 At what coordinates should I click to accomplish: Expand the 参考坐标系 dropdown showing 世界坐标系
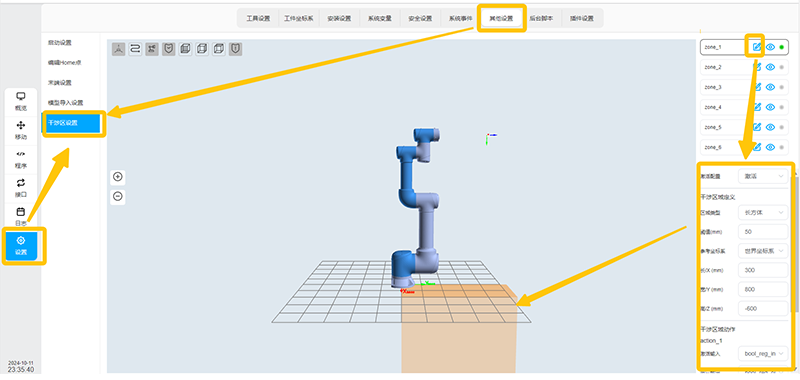click(x=763, y=251)
